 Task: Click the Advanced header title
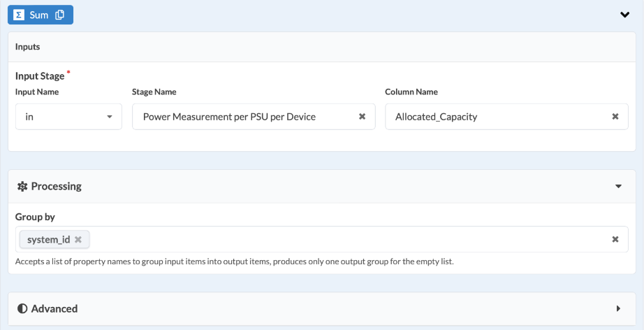coord(54,308)
